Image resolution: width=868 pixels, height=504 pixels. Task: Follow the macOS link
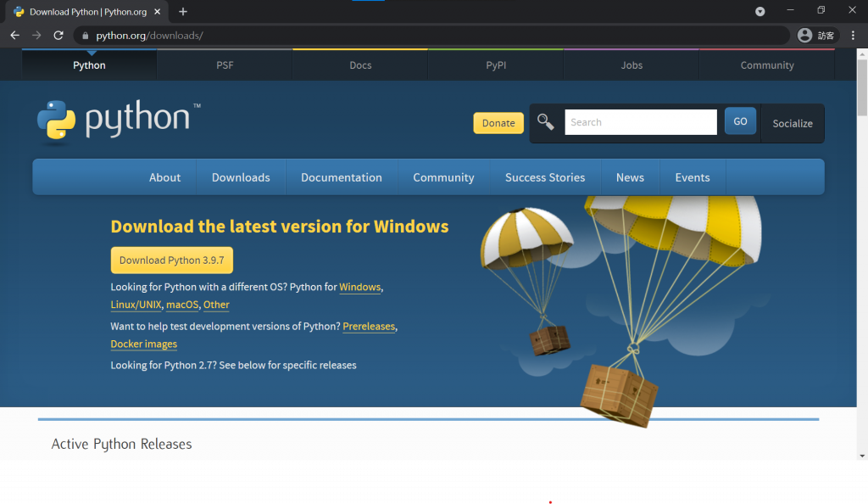point(182,305)
